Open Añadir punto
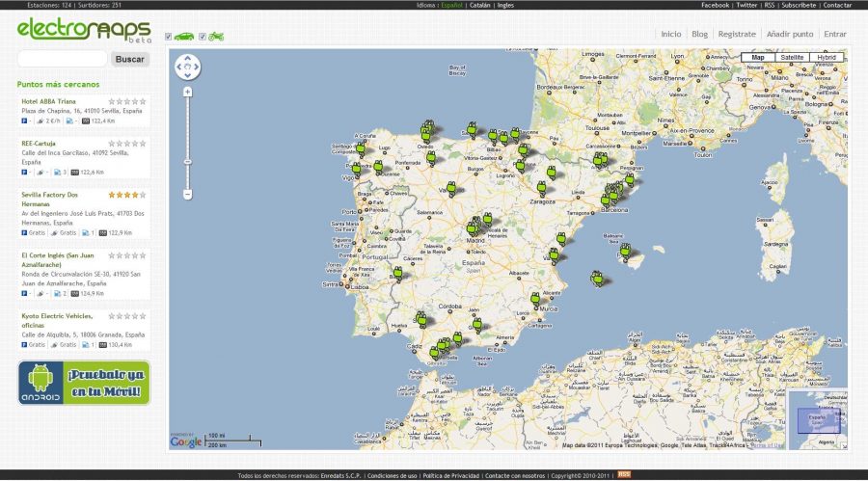This screenshot has width=868, height=481. (790, 34)
